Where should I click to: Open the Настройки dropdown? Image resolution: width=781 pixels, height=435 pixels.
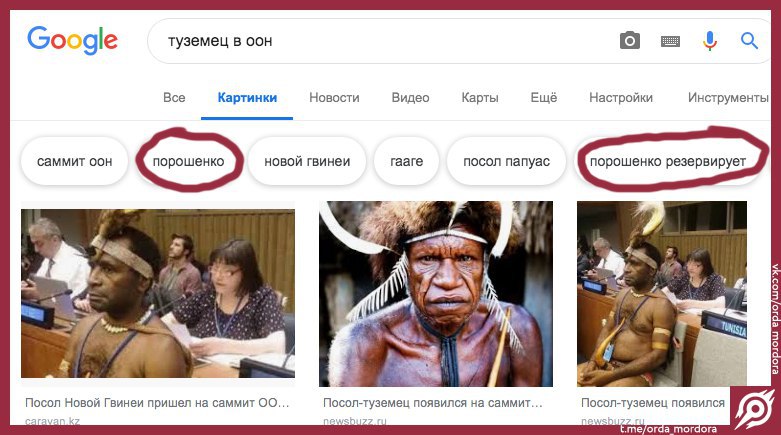[621, 98]
